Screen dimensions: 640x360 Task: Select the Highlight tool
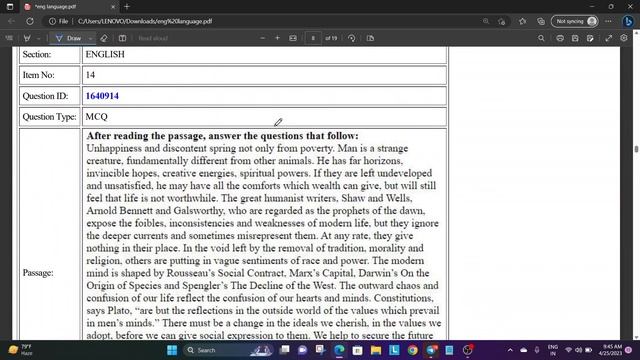click(x=27, y=38)
